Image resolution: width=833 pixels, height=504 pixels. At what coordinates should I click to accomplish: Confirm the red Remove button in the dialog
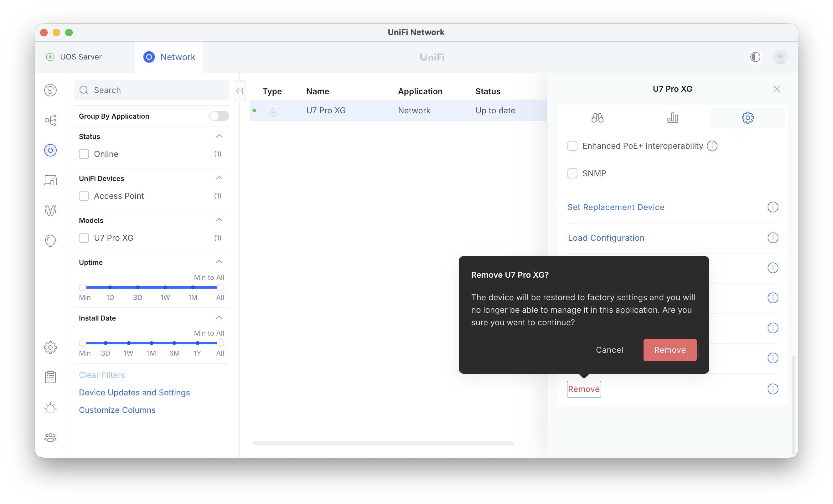point(670,350)
